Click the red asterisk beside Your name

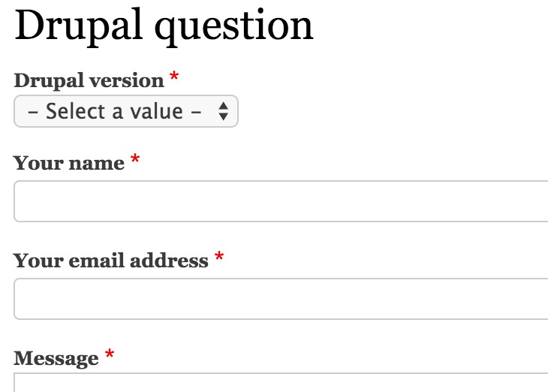(x=135, y=159)
